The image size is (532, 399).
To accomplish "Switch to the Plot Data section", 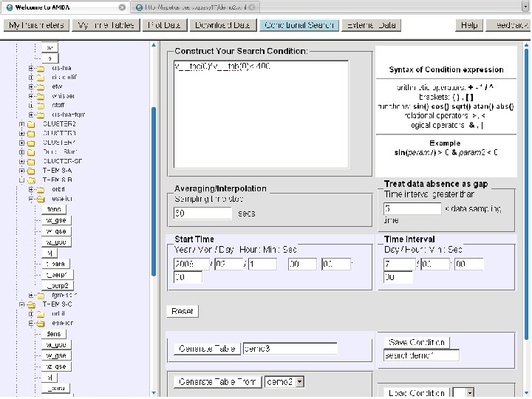I will 165,25.
